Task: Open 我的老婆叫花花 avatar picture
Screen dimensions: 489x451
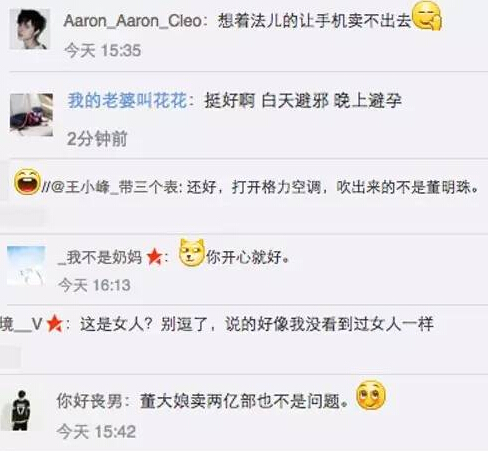Action: (31, 115)
